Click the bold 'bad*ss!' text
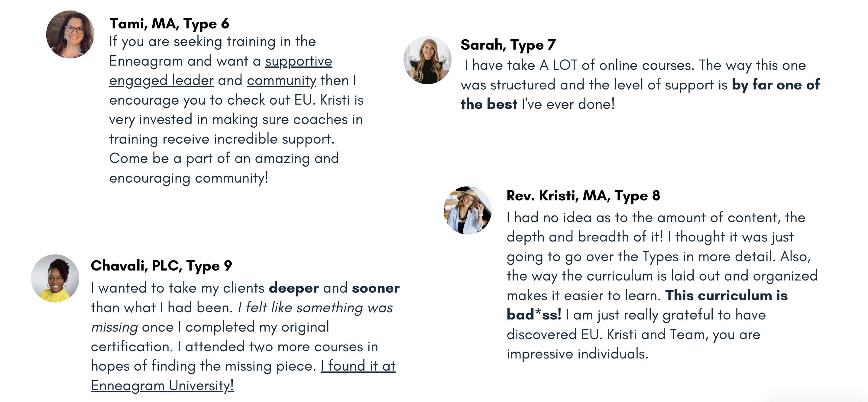Viewport: 868px width, 402px height. click(534, 315)
